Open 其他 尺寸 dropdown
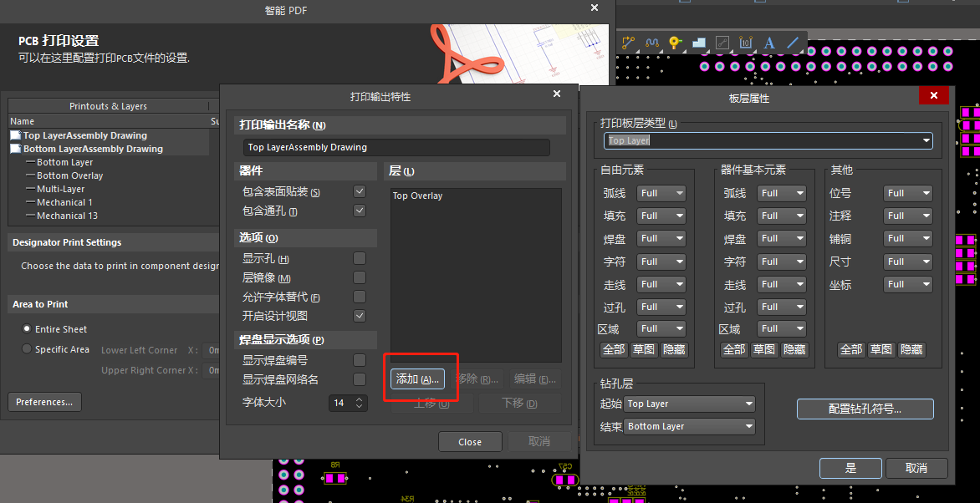Image resolution: width=980 pixels, height=503 pixels. click(908, 262)
